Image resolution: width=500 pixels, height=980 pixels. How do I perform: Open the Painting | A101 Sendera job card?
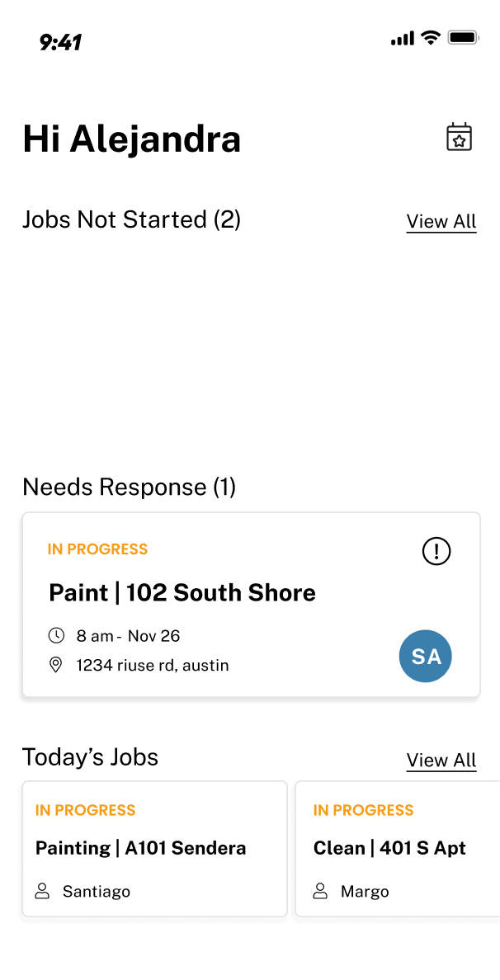155,849
